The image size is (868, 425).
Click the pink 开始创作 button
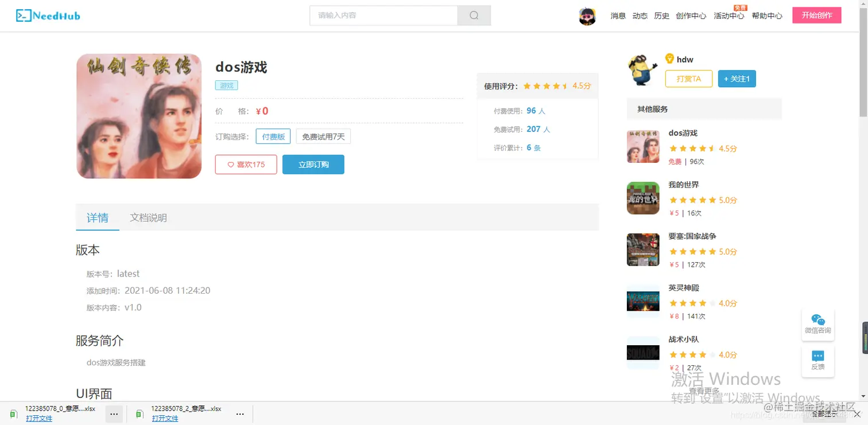pos(817,15)
